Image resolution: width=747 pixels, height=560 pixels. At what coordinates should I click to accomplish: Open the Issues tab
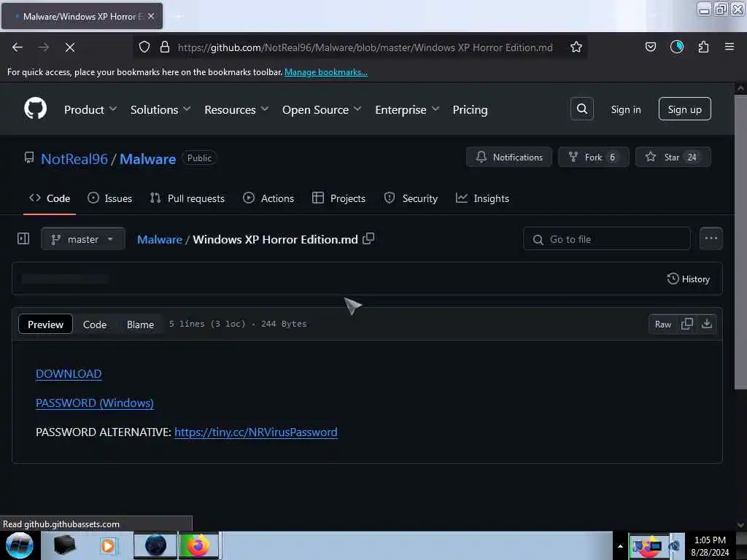point(110,198)
